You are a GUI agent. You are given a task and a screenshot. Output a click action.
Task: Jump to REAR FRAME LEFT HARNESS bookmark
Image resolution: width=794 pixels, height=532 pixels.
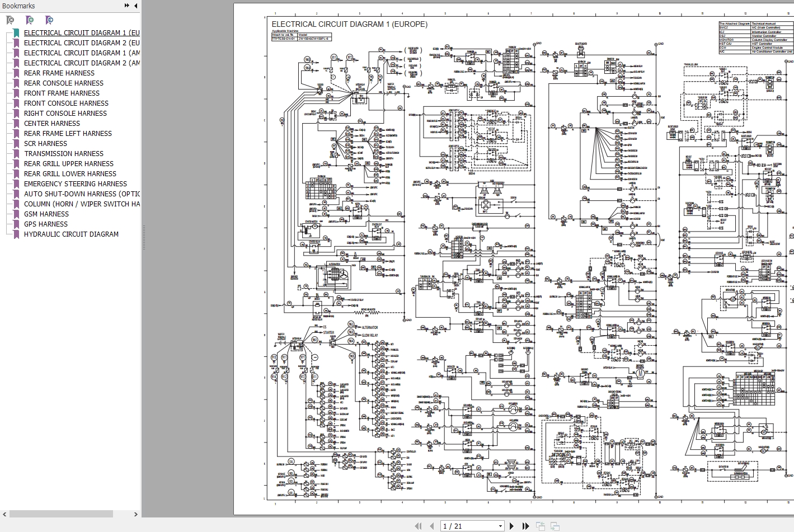pos(68,134)
